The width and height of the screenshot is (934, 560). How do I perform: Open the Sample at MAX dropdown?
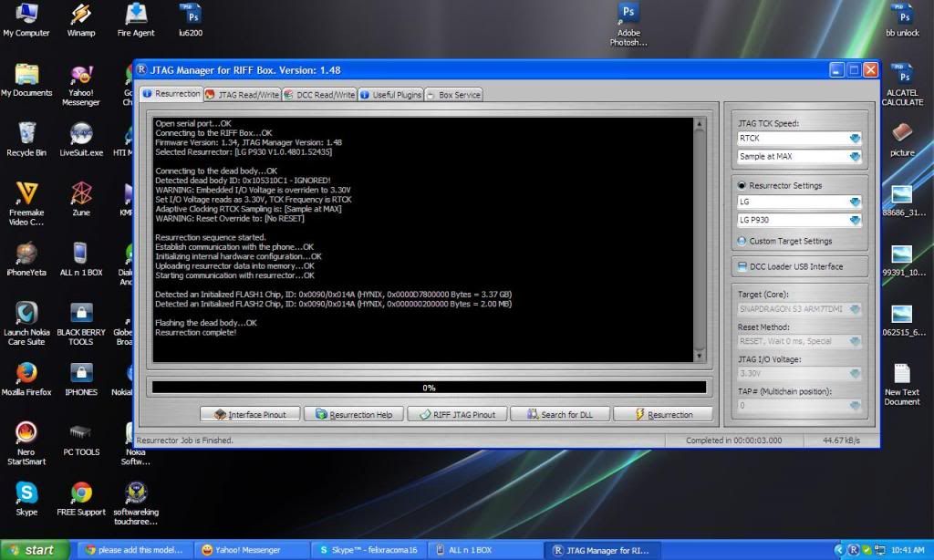tap(800, 156)
